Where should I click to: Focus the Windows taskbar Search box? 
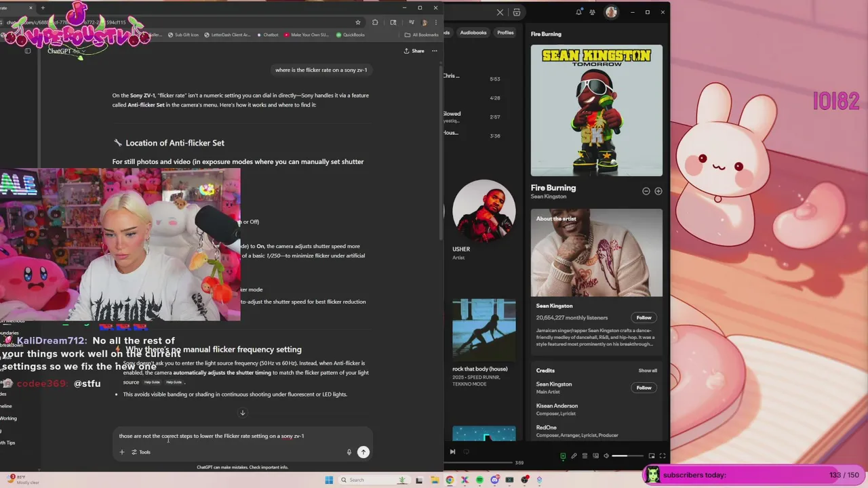[x=374, y=480]
